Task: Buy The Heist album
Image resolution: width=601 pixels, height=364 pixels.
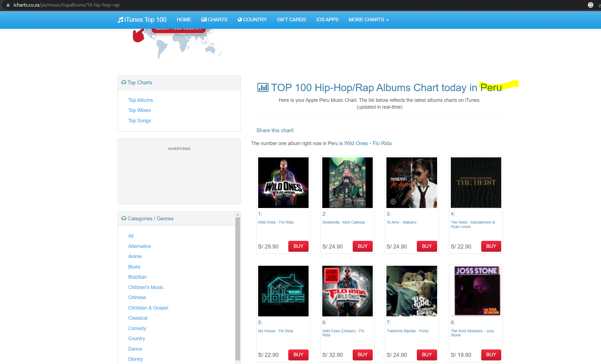Action: (491, 246)
